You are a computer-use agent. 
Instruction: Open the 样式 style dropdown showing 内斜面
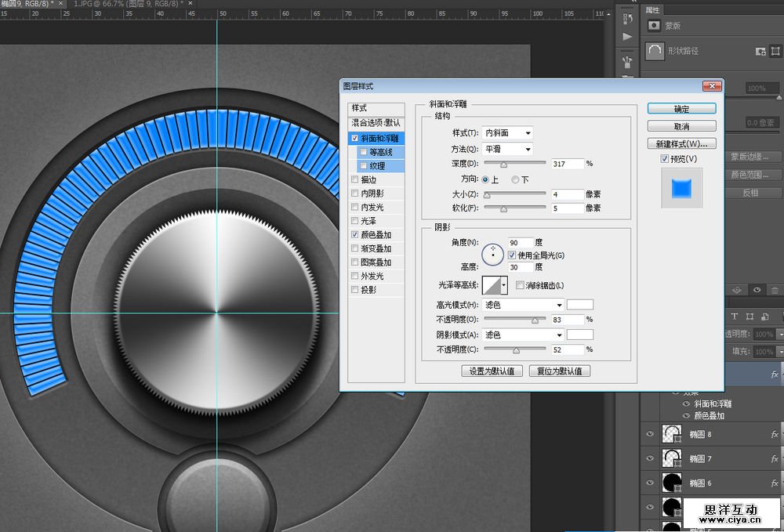click(507, 133)
